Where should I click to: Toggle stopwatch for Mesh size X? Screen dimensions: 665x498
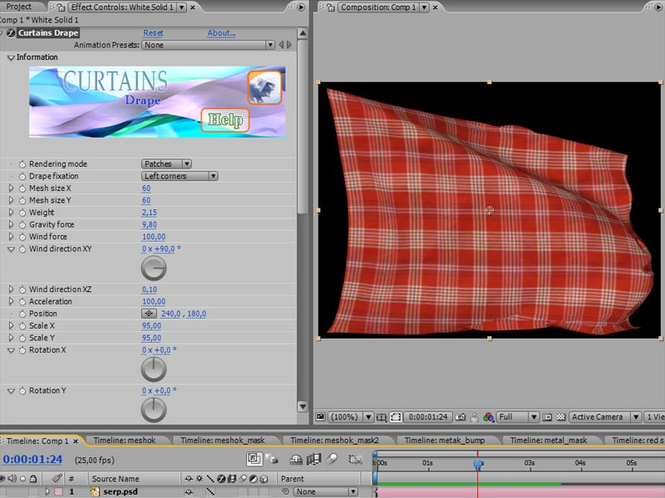tap(22, 188)
